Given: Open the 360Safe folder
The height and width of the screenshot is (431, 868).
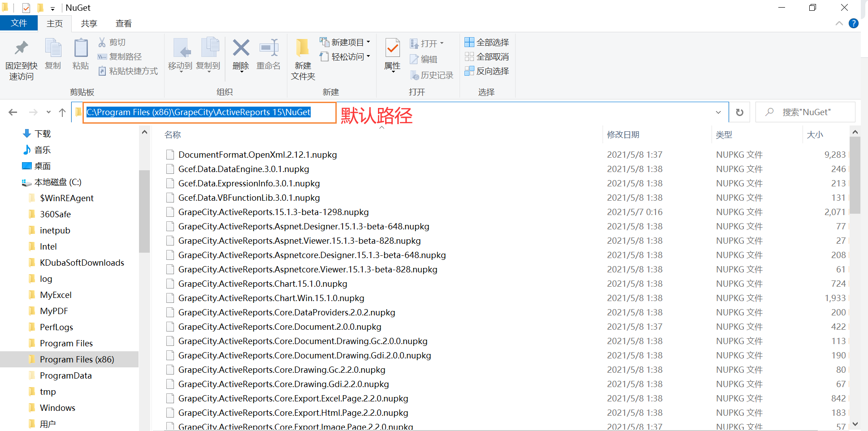Looking at the screenshot, I should pyautogui.click(x=55, y=214).
